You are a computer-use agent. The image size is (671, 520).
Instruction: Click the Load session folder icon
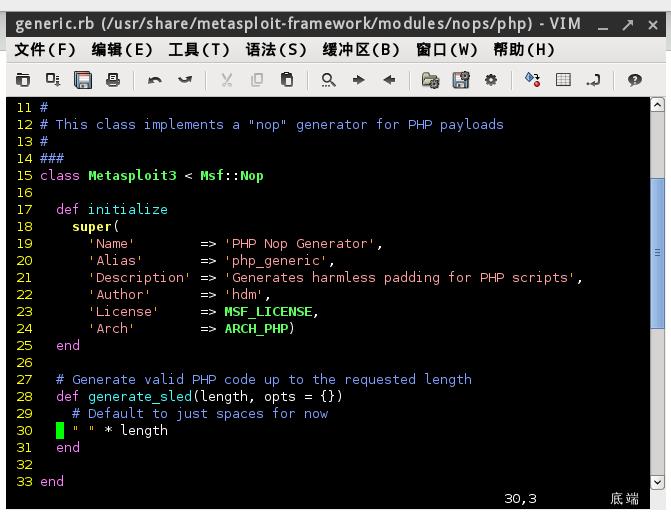click(430, 80)
